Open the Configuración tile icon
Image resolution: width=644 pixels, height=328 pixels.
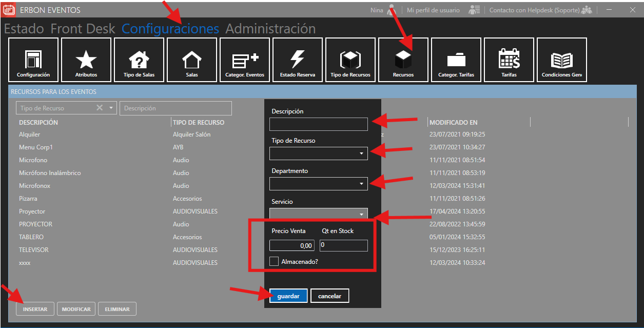33,60
